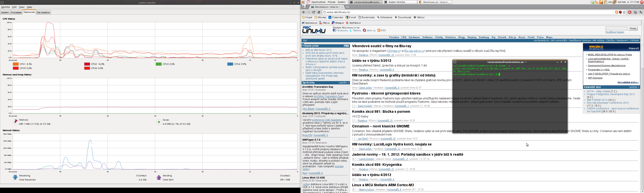The height and width of the screenshot is (193, 644).
Task: Click the Clementine orange tray icon
Action: (597, 2)
